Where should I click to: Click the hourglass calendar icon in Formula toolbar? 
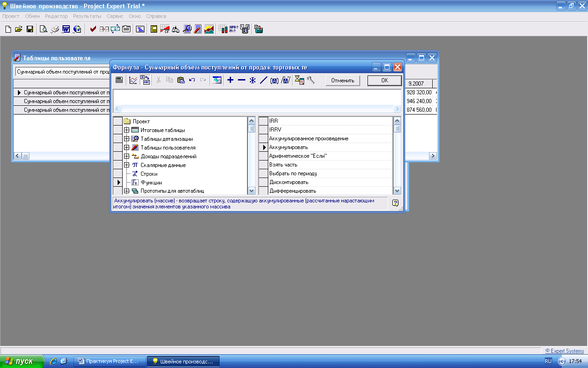tap(300, 80)
